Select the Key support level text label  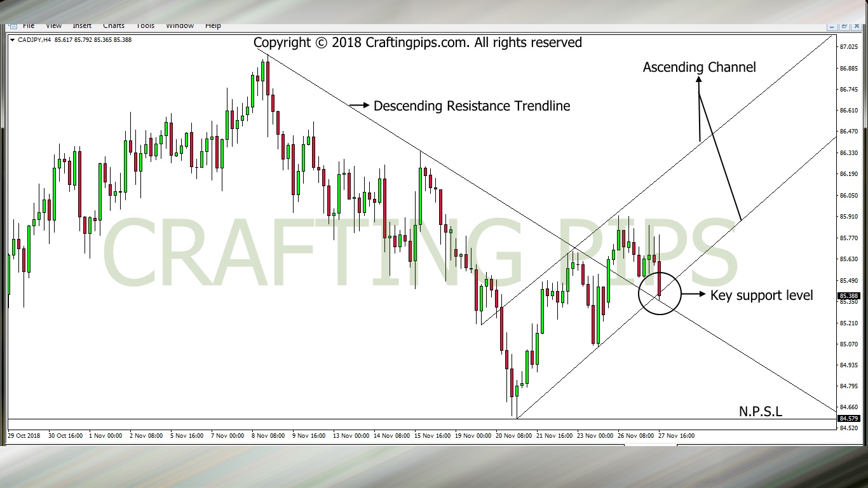tap(761, 295)
